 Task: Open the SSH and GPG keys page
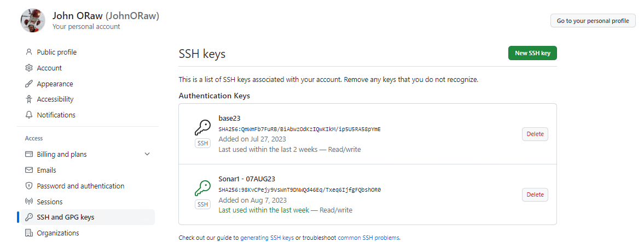point(65,217)
